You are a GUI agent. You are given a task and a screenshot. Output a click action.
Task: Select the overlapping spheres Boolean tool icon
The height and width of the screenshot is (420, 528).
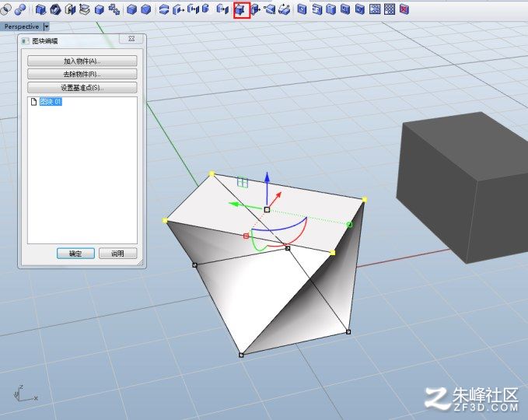pos(5,10)
